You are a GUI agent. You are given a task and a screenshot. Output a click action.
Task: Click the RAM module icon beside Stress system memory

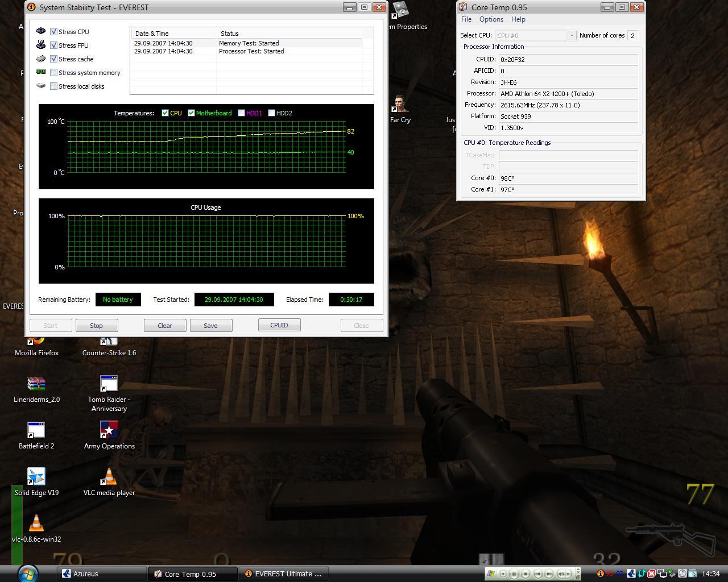click(x=41, y=72)
